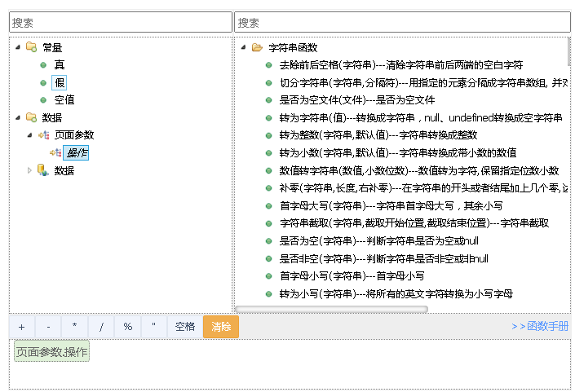
Task: Click the icon next to 操作 item
Action: pyautogui.click(x=55, y=152)
